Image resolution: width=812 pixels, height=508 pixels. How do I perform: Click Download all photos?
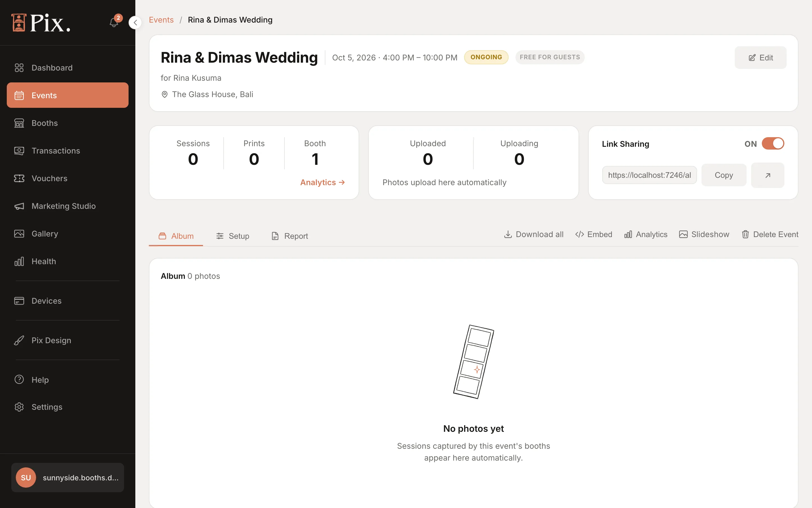click(x=533, y=234)
